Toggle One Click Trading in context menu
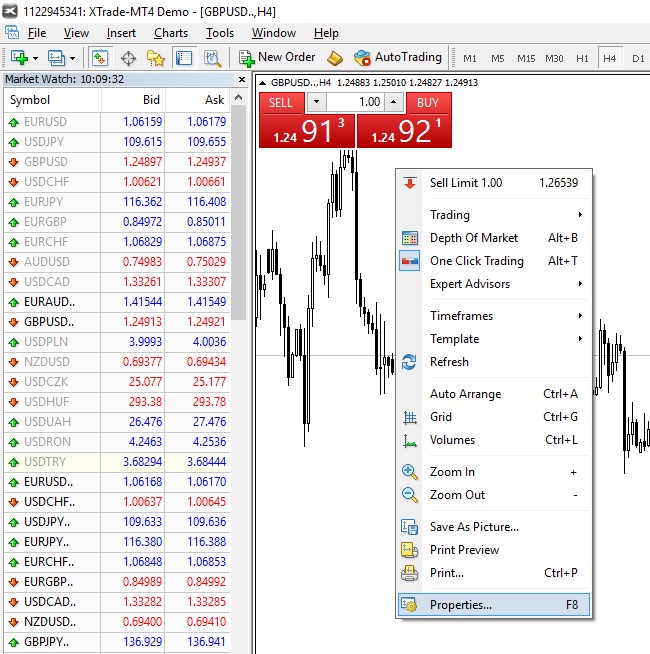 point(476,261)
